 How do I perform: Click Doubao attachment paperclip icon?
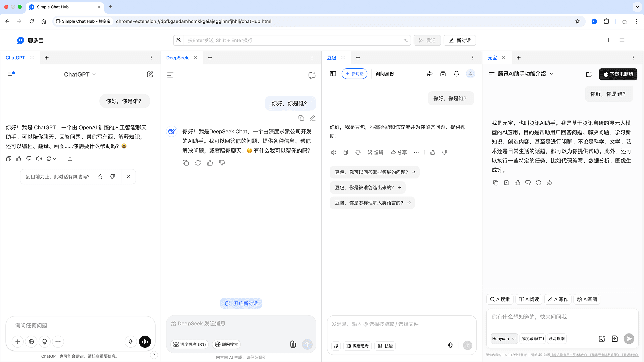(x=336, y=346)
